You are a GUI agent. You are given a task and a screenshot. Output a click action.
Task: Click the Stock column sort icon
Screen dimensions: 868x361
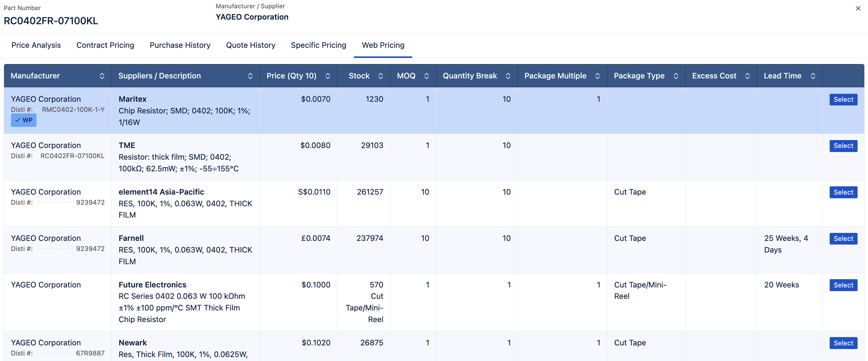pyautogui.click(x=380, y=76)
